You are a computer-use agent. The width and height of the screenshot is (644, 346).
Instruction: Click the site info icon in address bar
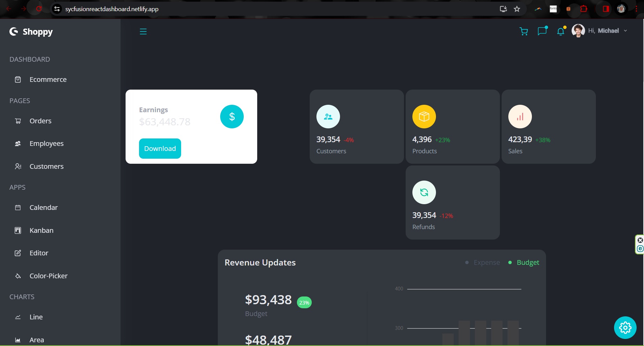[x=57, y=9]
